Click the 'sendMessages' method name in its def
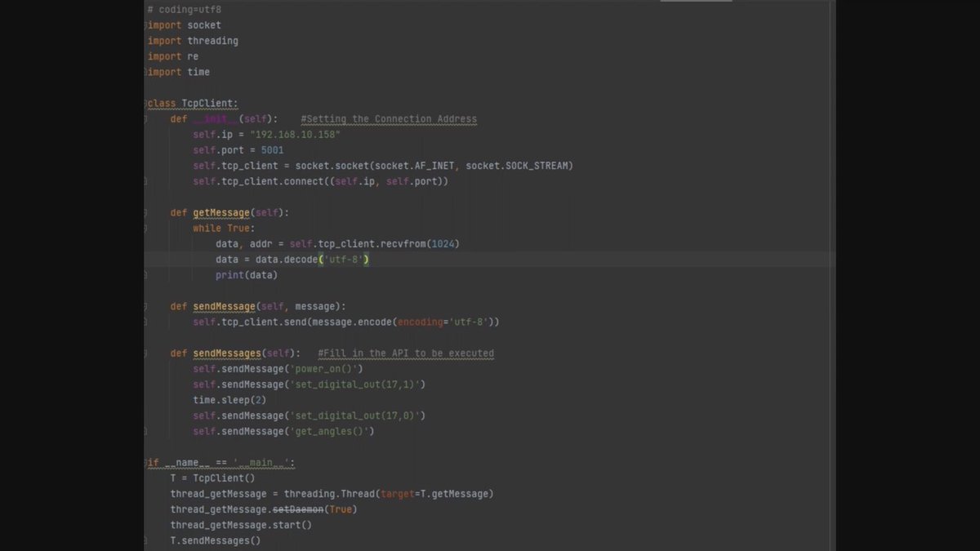Screen dimensions: 980x551 [x=227, y=353]
